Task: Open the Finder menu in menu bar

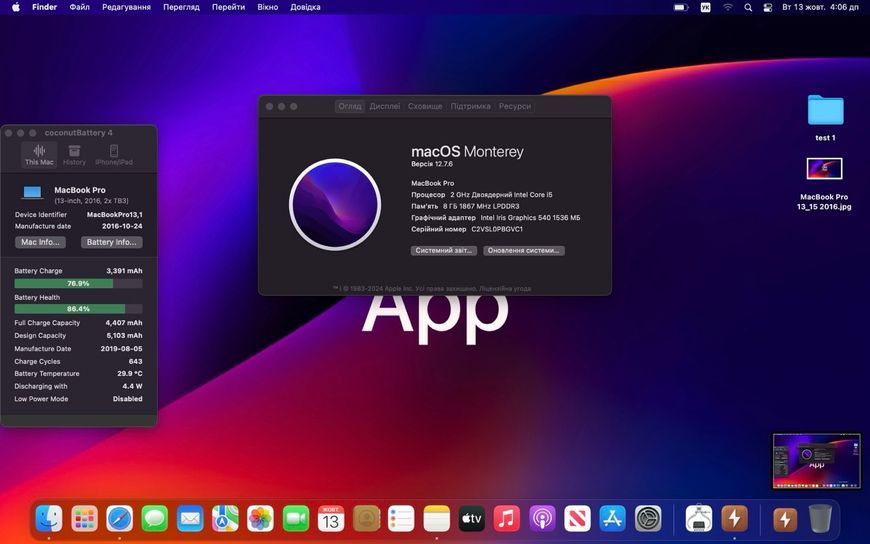Action: (x=44, y=7)
